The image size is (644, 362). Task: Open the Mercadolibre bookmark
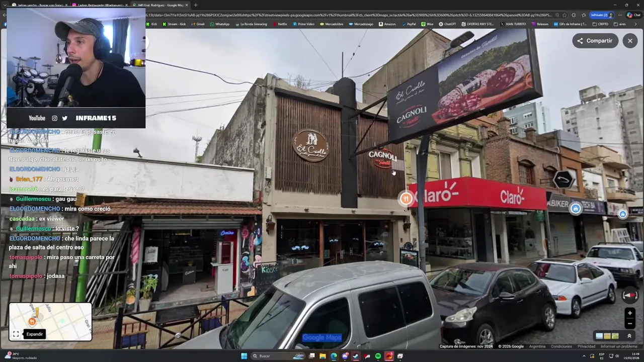[x=331, y=24]
